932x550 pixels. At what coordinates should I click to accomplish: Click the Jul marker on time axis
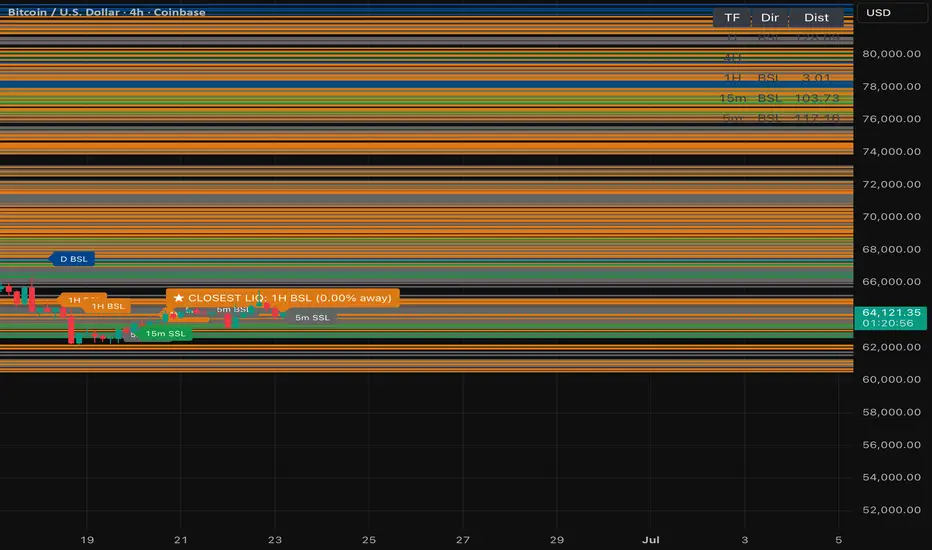pyautogui.click(x=651, y=540)
